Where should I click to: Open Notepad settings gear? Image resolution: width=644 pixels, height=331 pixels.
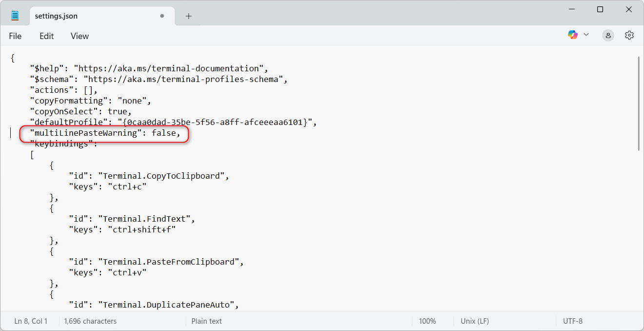pos(629,35)
